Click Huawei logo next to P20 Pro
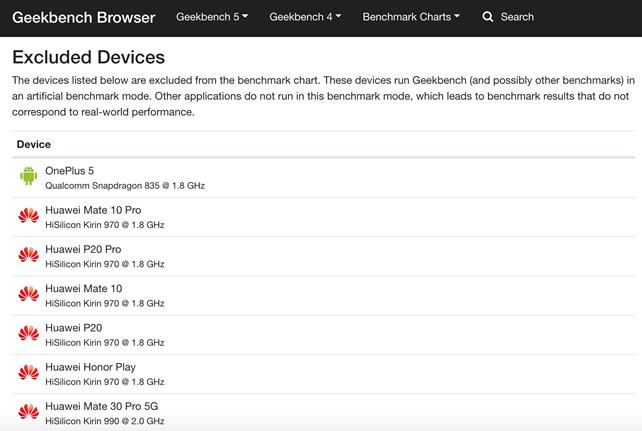 coord(28,255)
